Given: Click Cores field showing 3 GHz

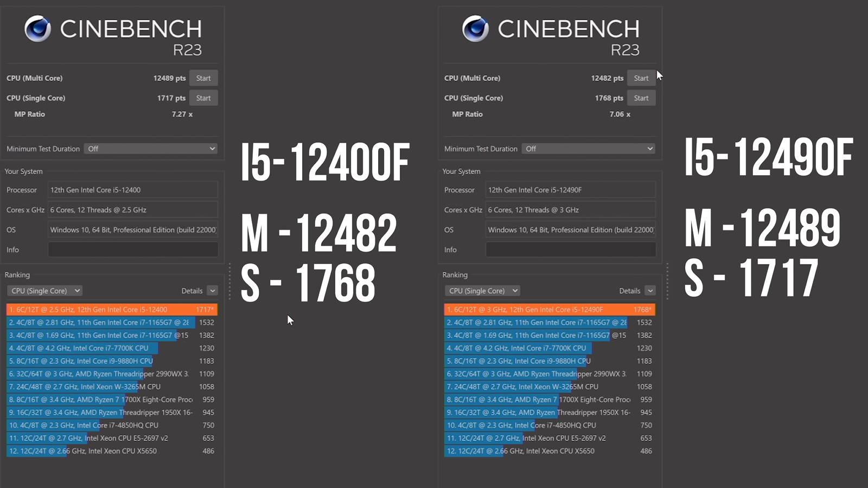Looking at the screenshot, I should (x=571, y=210).
